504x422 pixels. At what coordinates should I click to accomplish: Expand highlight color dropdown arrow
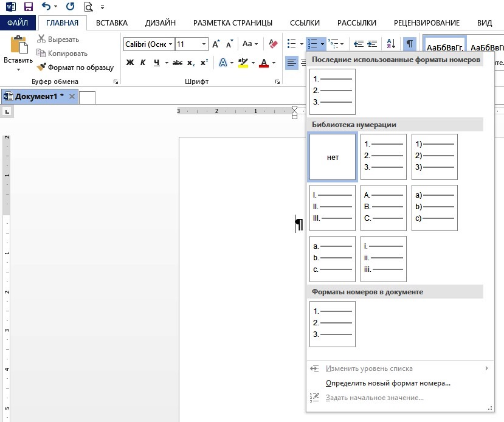[x=254, y=63]
